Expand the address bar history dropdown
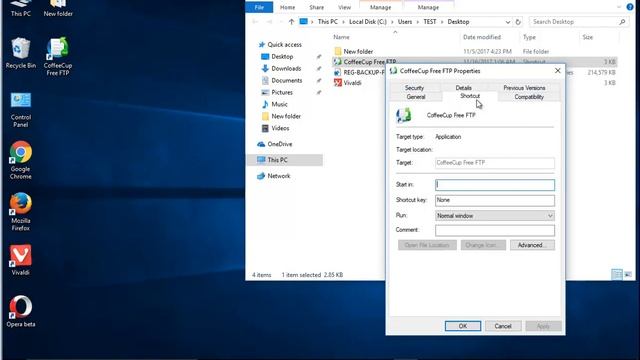 click(507, 22)
